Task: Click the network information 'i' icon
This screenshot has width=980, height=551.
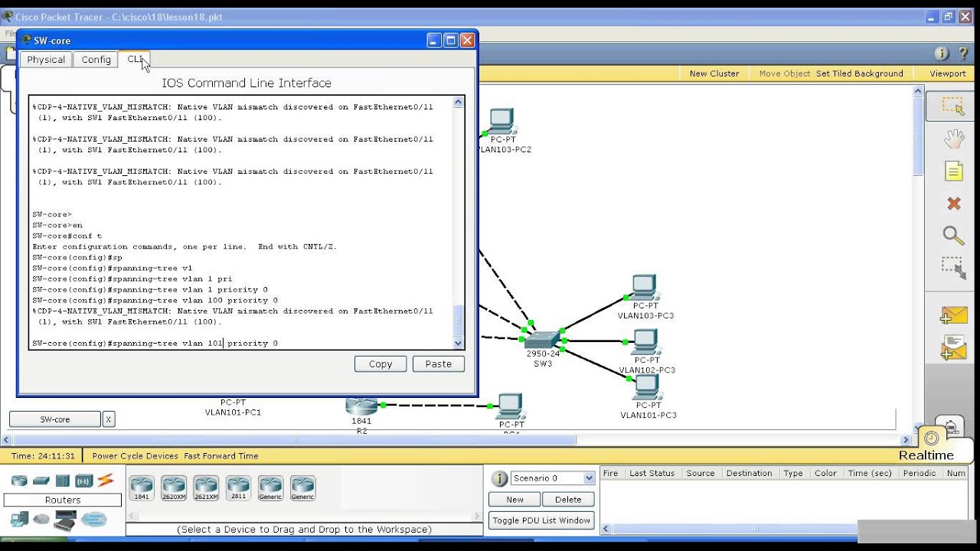Action: coord(942,54)
